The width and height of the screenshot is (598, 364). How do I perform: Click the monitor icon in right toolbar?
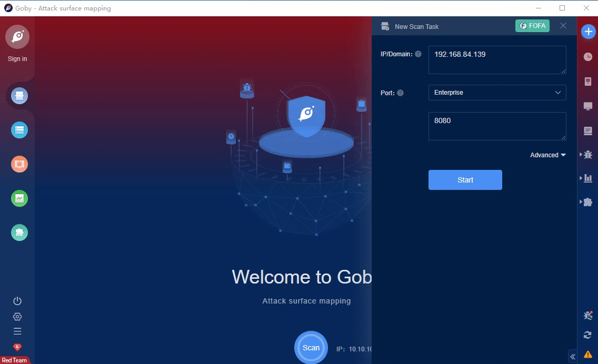[588, 106]
